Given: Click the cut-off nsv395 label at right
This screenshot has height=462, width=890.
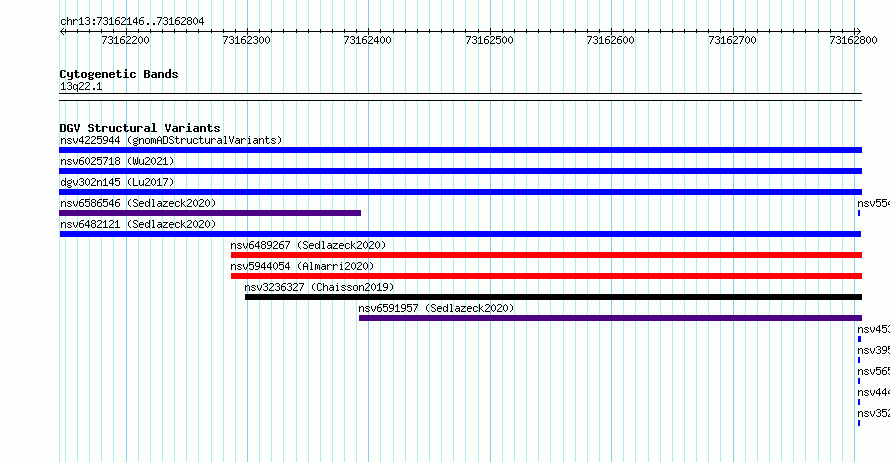Looking at the screenshot, I should pos(874,350).
